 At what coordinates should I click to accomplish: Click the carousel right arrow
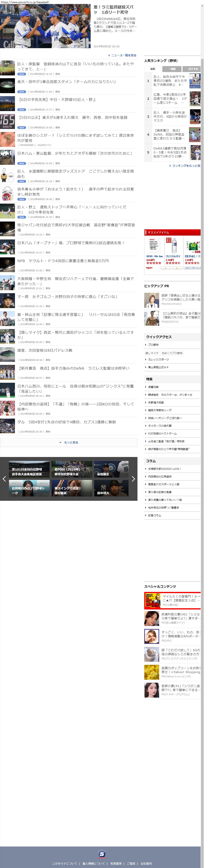click(x=133, y=479)
